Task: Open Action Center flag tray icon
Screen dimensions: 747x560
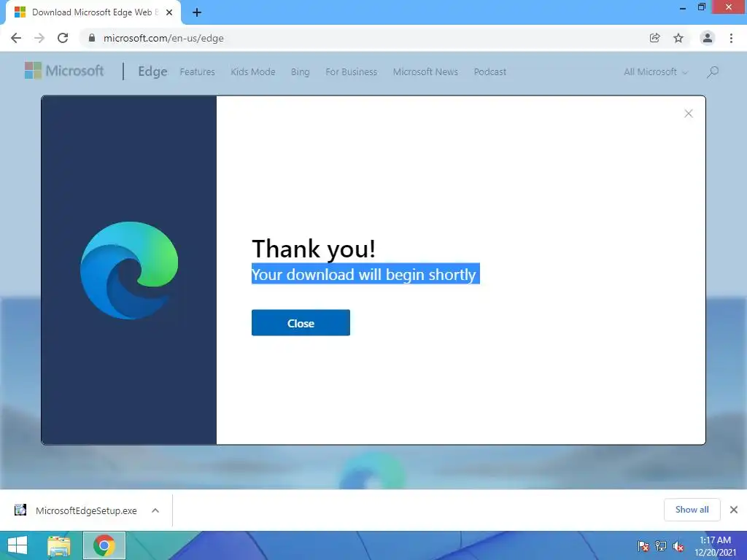Action: 643,546
